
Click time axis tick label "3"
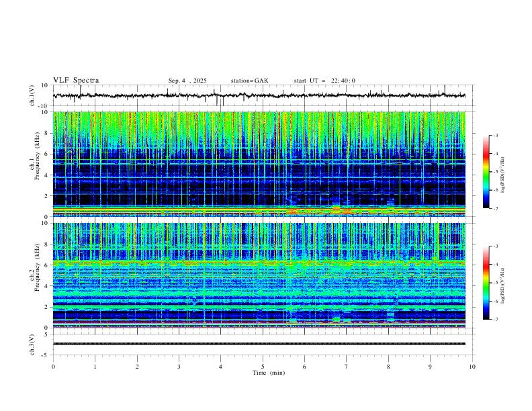click(179, 367)
